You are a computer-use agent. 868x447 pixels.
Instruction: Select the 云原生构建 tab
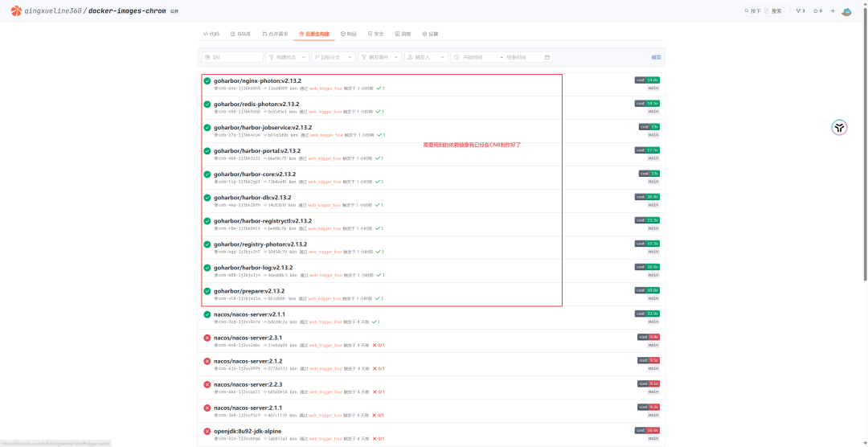tap(314, 34)
